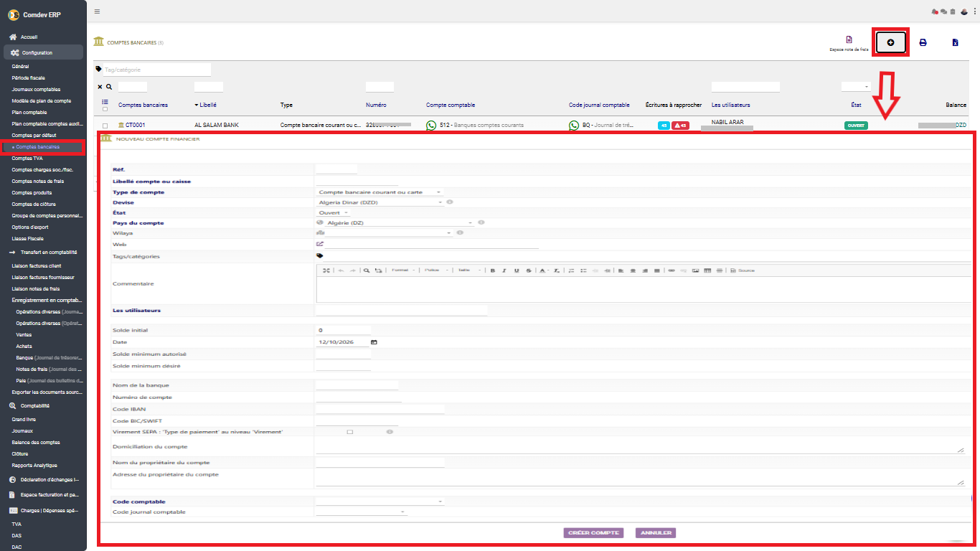The height and width of the screenshot is (551, 980).
Task: Open Plan comptable in the sidebar
Action: point(29,113)
